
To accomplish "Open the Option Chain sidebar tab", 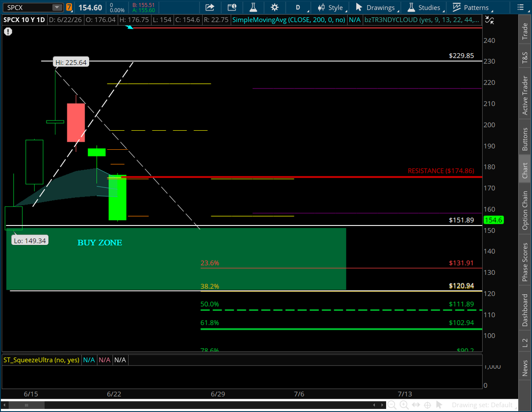I will [525, 210].
